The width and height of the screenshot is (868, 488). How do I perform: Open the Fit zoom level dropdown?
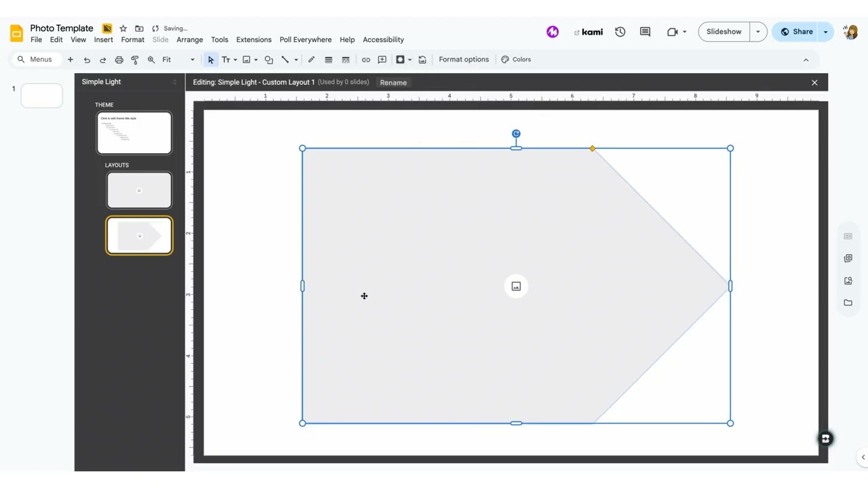pyautogui.click(x=178, y=60)
